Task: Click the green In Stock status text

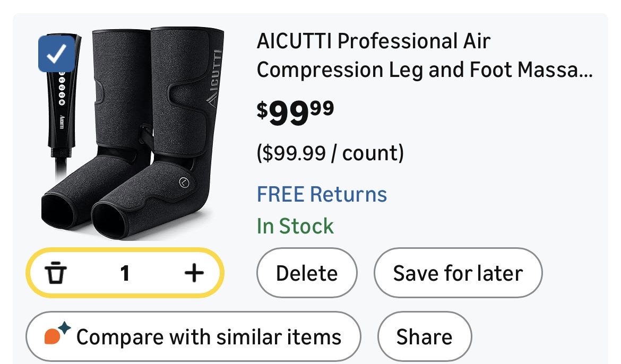Action: coord(295,226)
